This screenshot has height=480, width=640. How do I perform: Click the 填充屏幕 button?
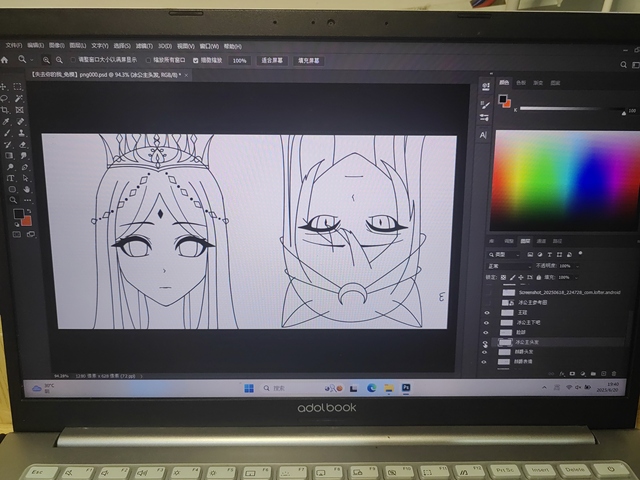(x=307, y=60)
